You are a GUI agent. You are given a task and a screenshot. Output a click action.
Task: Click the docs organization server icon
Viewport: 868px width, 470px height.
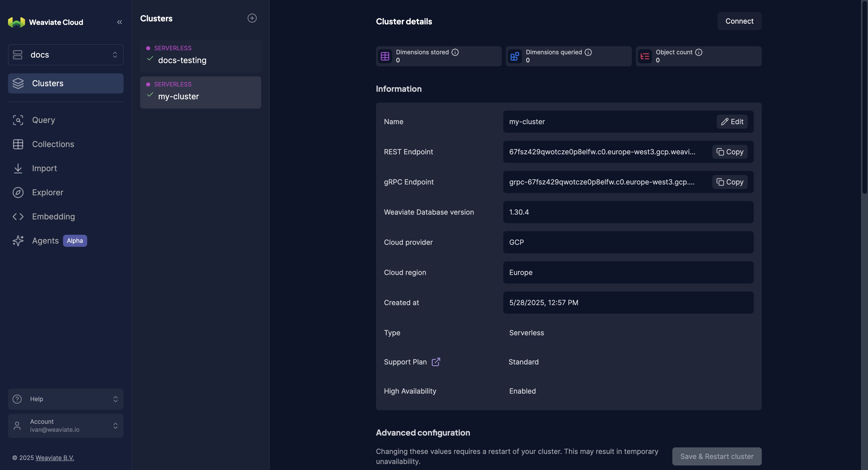(x=18, y=55)
